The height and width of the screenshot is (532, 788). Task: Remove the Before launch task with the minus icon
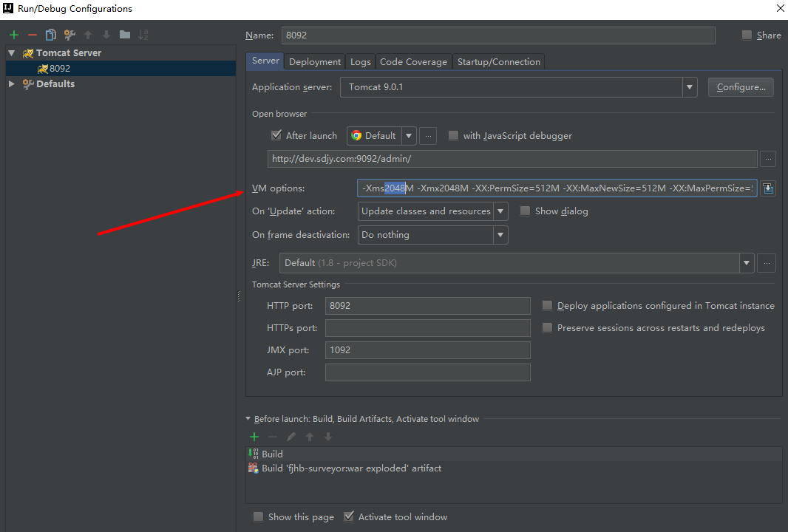[x=272, y=437]
